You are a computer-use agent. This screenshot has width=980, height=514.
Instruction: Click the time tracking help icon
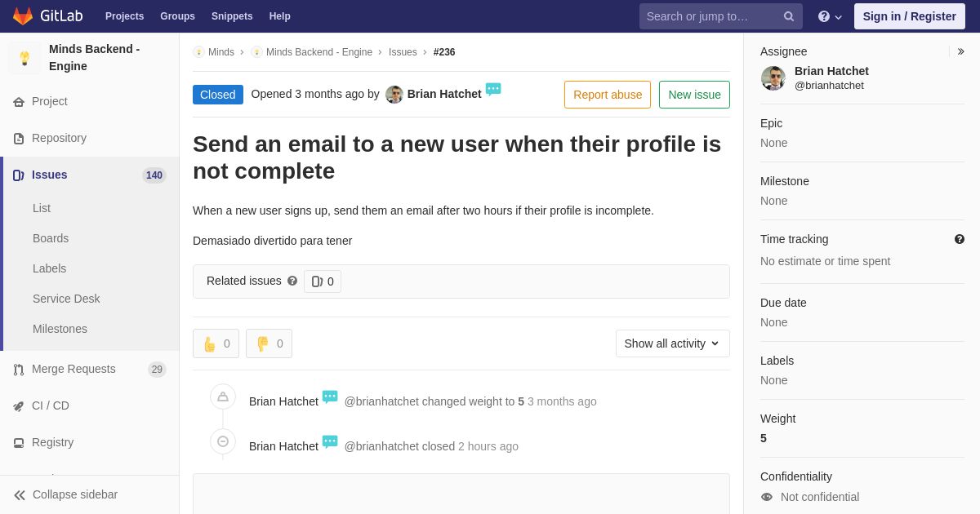tap(960, 239)
